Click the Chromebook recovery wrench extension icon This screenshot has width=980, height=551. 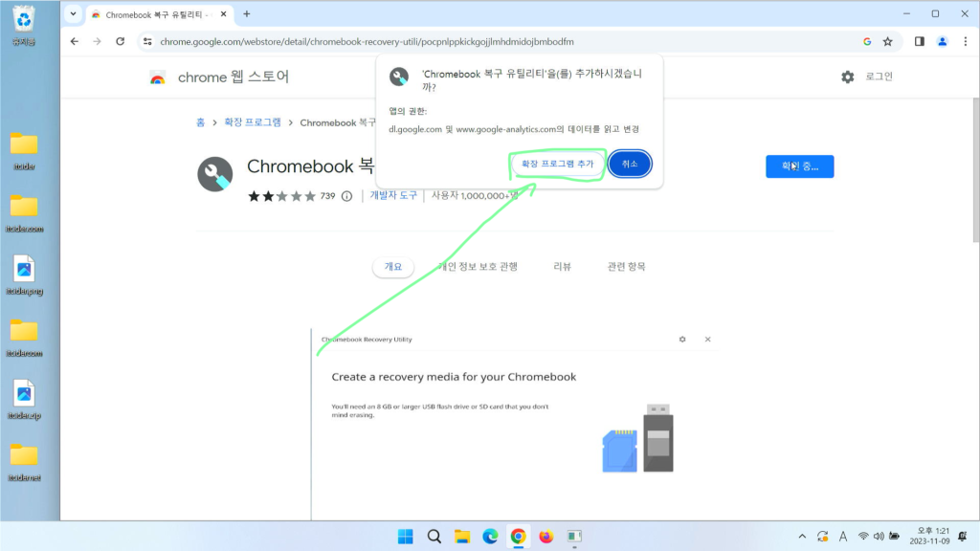[215, 174]
